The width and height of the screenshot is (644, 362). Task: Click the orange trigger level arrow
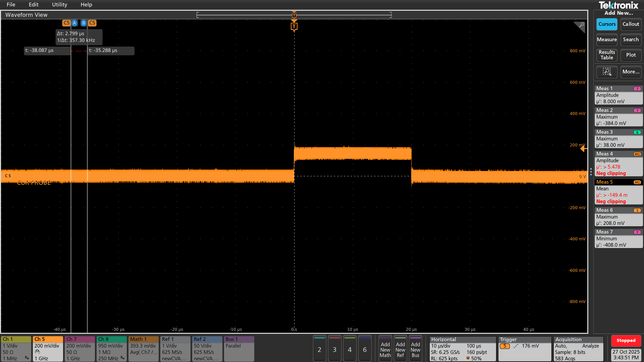point(583,148)
